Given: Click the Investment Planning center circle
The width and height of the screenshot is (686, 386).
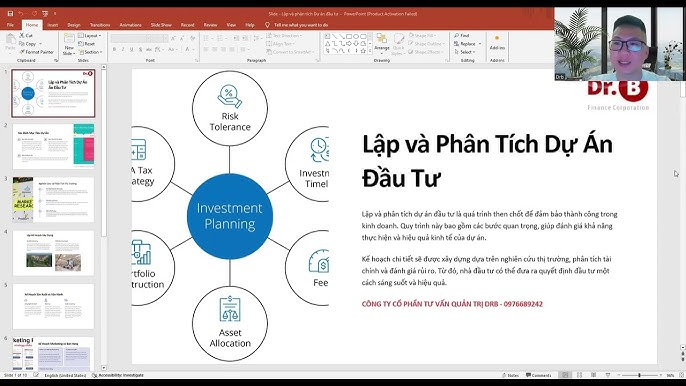Looking at the screenshot, I should pyautogui.click(x=230, y=216).
